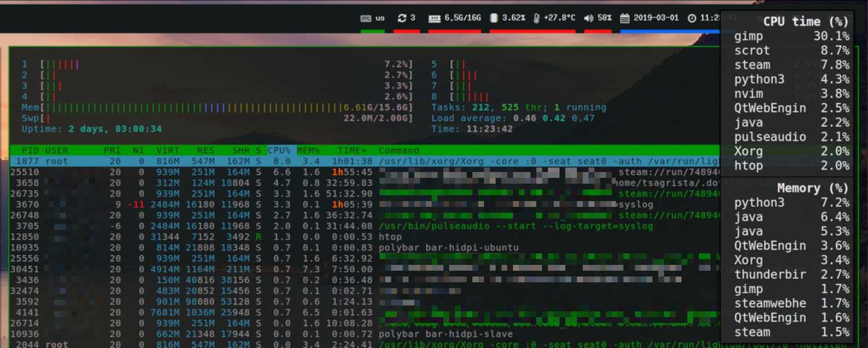Image resolution: width=868 pixels, height=348 pixels.
Task: Click the Tasks: 212, 525 thr line
Action: pyautogui.click(x=518, y=108)
